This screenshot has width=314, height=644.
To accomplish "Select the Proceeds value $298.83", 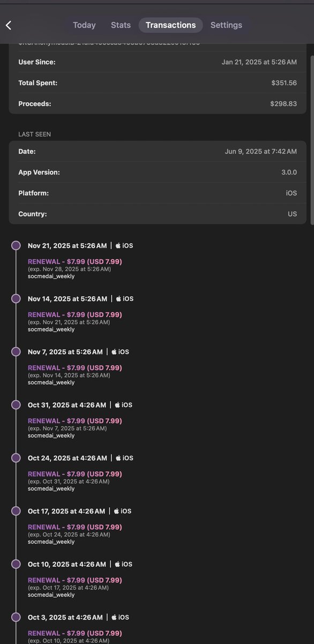I will [283, 104].
